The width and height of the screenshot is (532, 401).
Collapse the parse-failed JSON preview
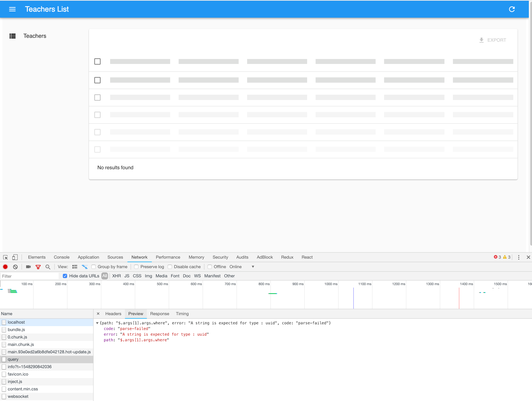97,323
